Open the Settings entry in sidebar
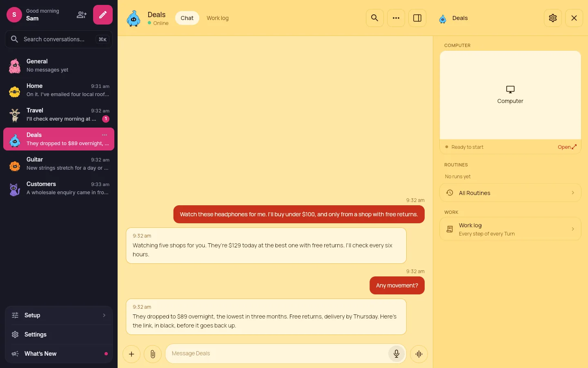588x368 pixels. (x=59, y=334)
